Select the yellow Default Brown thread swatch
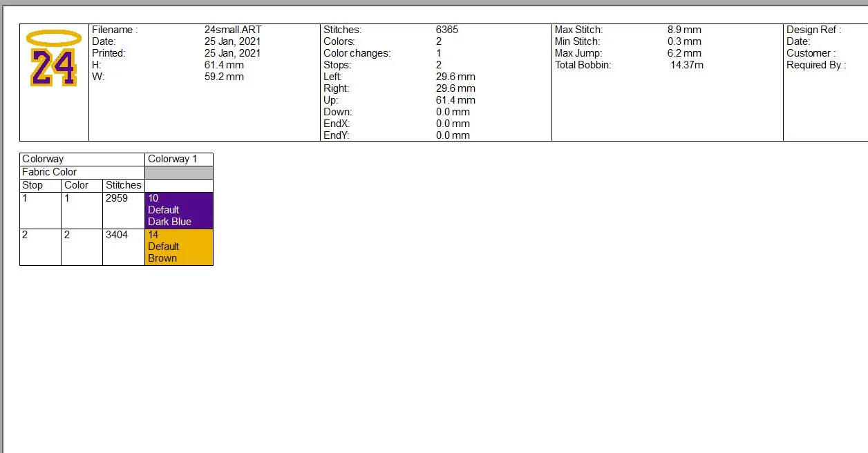This screenshot has height=453, width=868. click(x=179, y=247)
